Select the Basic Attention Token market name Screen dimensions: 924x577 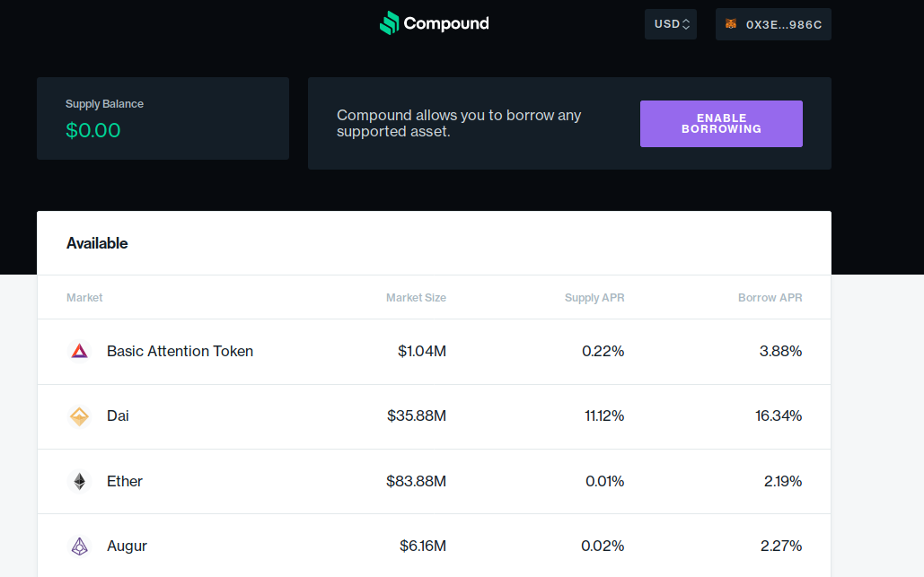180,351
